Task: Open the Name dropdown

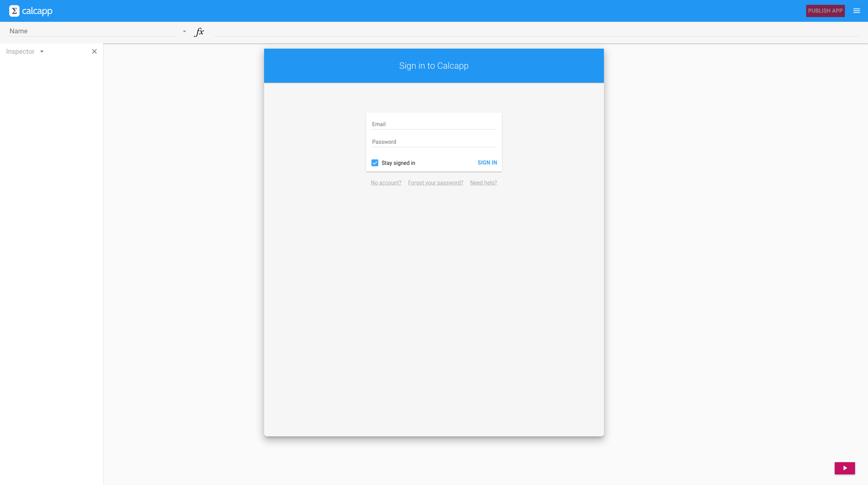Action: click(184, 31)
